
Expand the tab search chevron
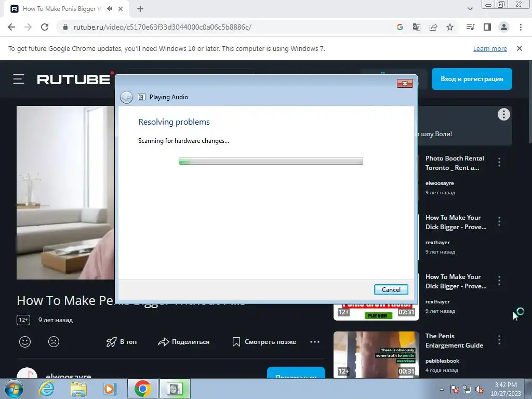click(470, 9)
